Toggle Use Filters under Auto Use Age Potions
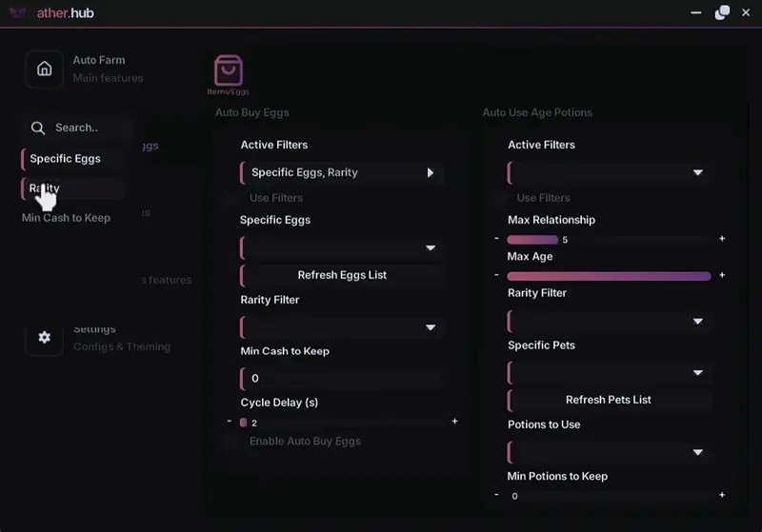 pyautogui.click(x=496, y=198)
